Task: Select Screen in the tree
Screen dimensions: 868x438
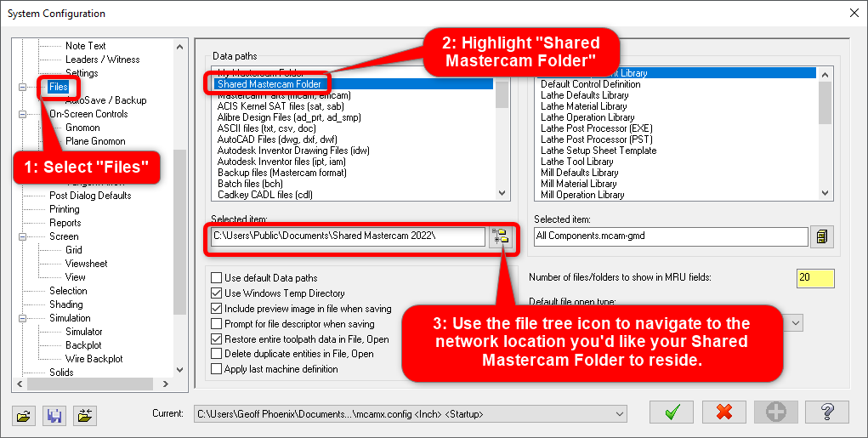Action: pos(64,236)
